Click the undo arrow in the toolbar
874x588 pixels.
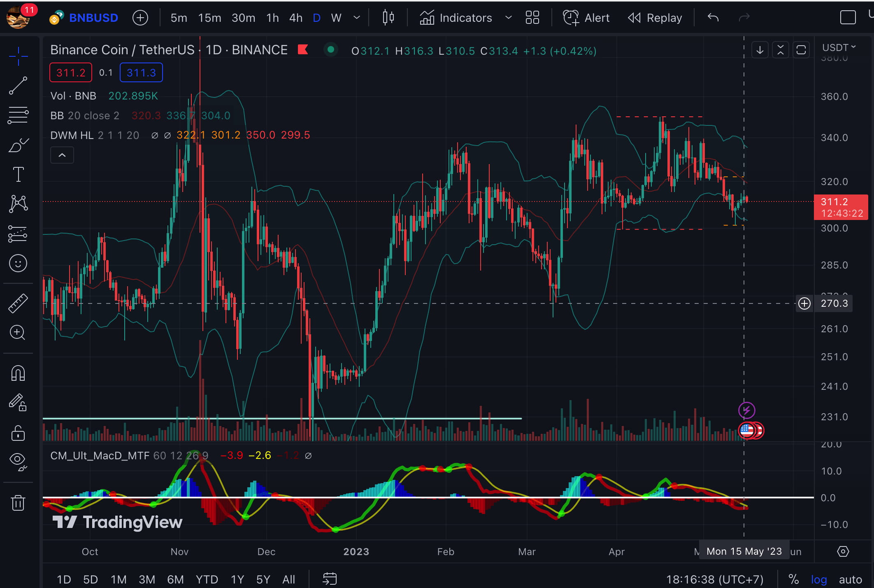click(x=712, y=18)
